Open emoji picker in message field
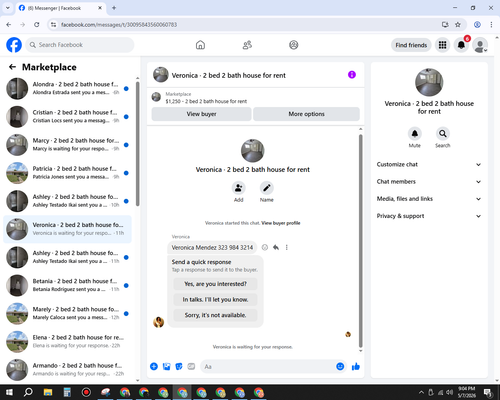The height and width of the screenshot is (400, 500). click(x=340, y=367)
